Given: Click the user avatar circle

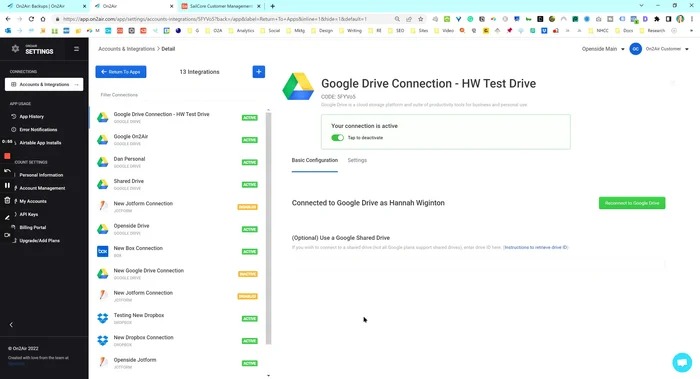Looking at the screenshot, I should tap(635, 49).
